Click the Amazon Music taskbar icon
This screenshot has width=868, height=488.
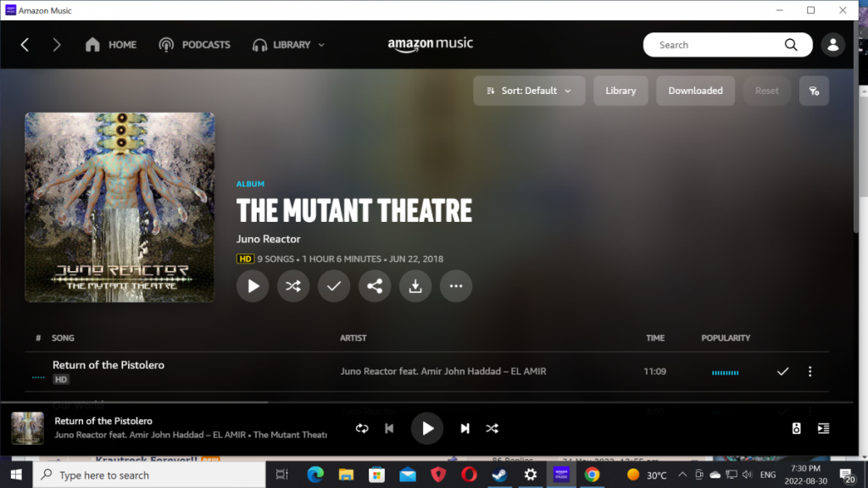point(561,474)
